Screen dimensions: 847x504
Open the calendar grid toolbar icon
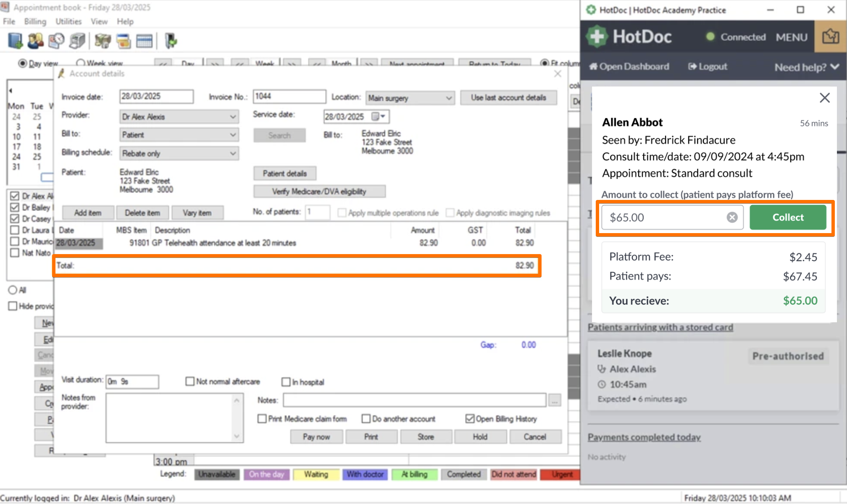(144, 41)
